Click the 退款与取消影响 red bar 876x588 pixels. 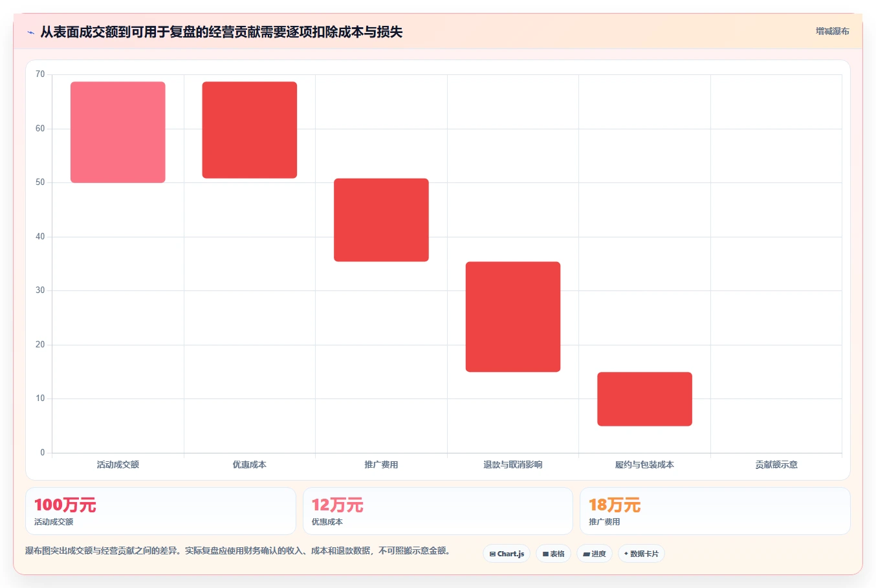coord(513,317)
